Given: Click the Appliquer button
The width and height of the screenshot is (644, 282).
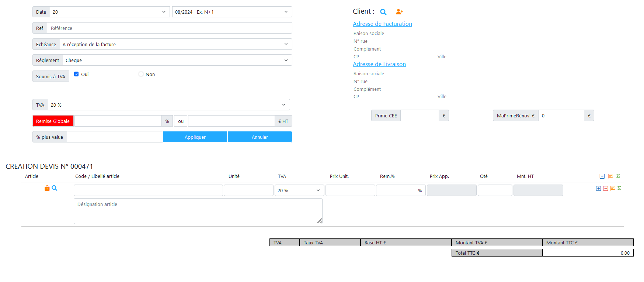Looking at the screenshot, I should 195,137.
